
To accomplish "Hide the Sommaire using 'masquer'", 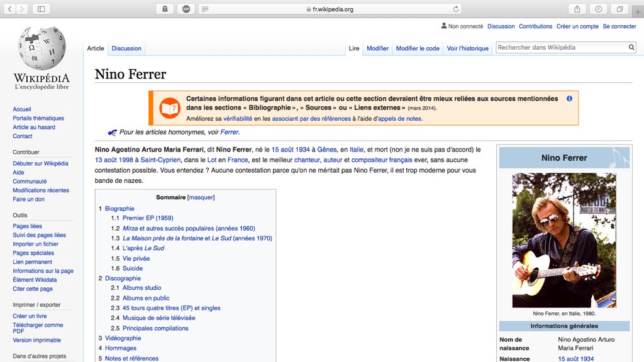I will tap(201, 197).
